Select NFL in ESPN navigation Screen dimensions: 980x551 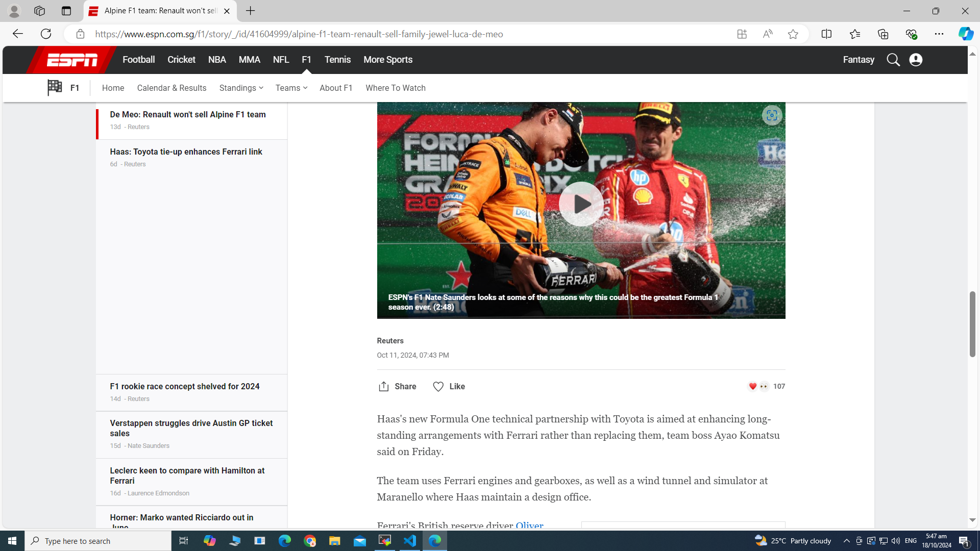tap(281, 60)
